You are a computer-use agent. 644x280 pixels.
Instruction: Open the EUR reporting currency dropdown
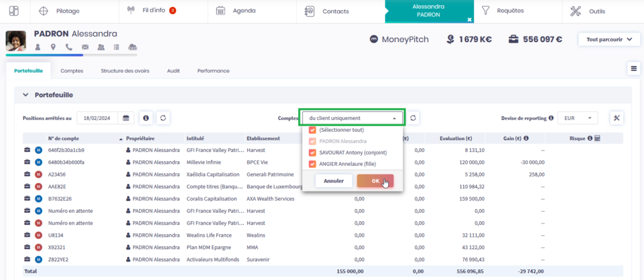click(x=579, y=117)
